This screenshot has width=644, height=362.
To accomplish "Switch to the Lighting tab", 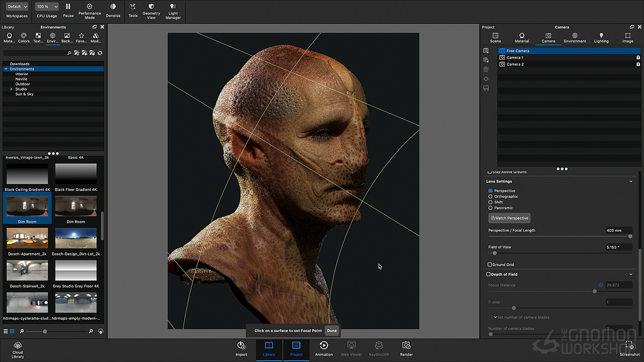I will pyautogui.click(x=601, y=38).
